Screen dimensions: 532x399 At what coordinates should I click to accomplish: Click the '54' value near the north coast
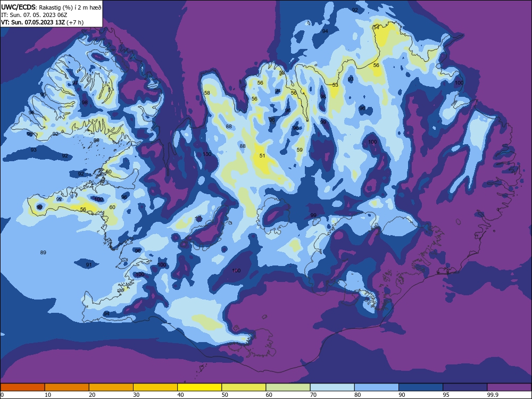pos(376,27)
